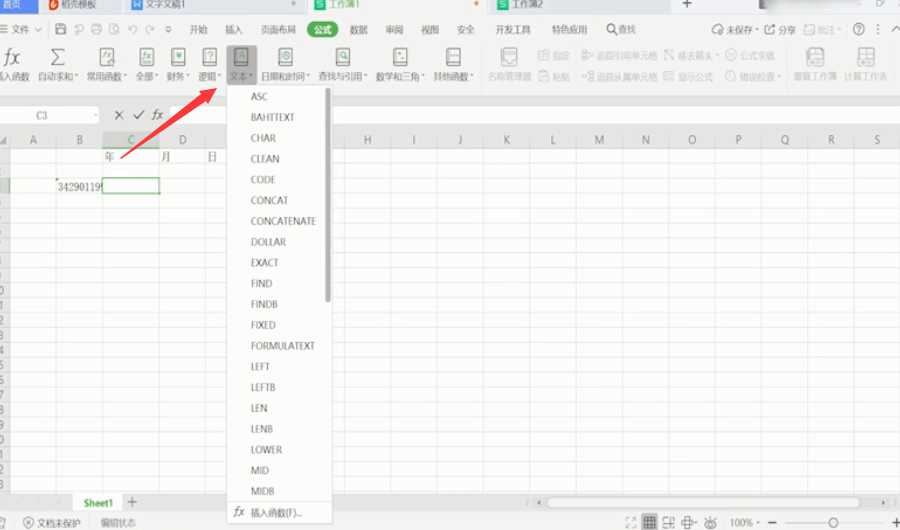This screenshot has width=900, height=530.
Task: Switch to the Review (审阅) ribbon tab
Action: pos(394,29)
